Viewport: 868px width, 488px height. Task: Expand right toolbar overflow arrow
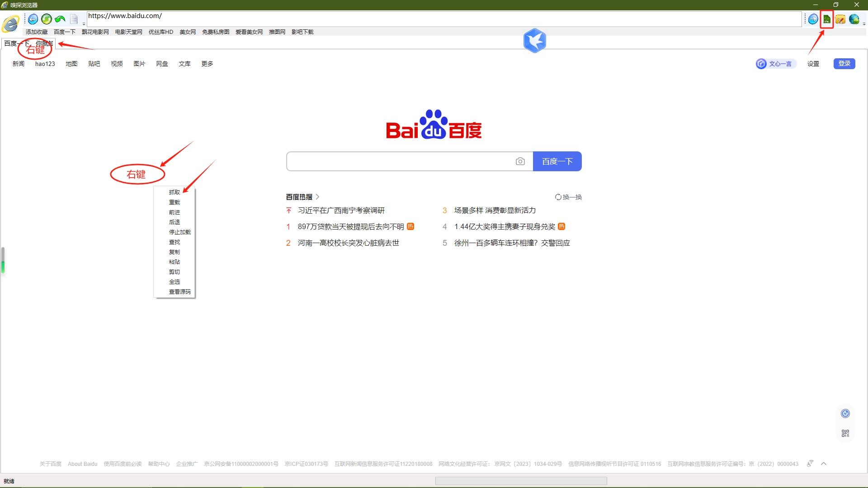pos(864,23)
